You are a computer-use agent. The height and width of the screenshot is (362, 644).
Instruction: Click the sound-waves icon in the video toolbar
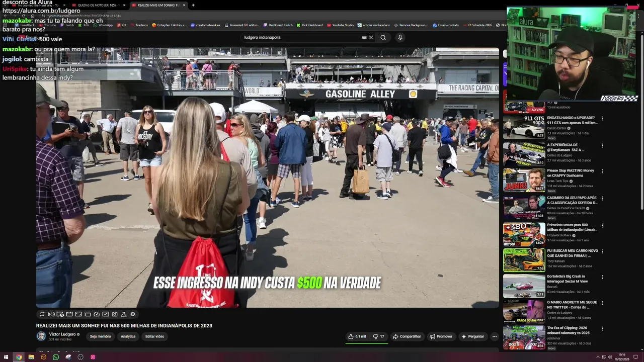(x=51, y=314)
